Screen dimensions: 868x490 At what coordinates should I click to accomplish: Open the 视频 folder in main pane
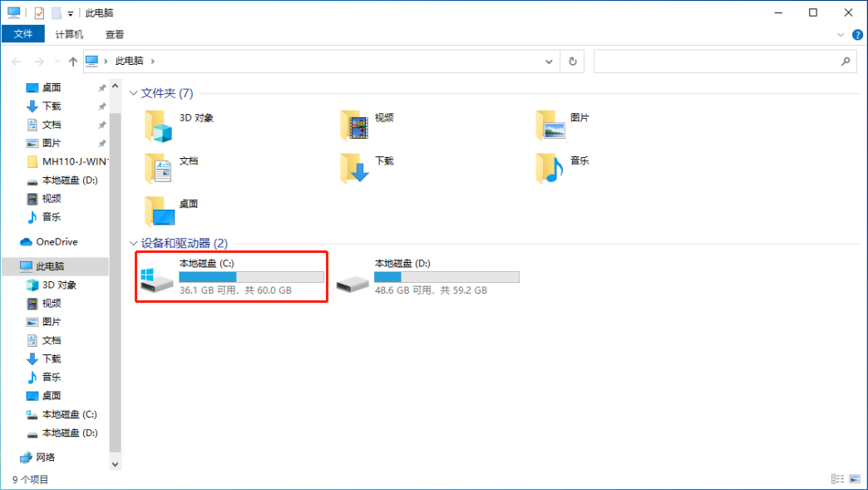tap(355, 126)
